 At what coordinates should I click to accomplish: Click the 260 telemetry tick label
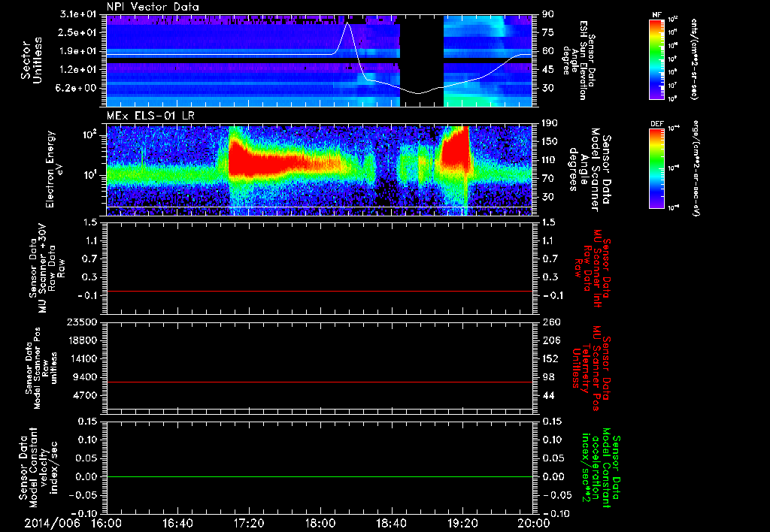(550, 322)
